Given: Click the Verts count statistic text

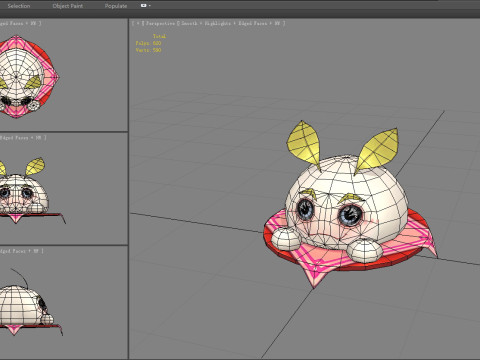Looking at the screenshot, I should point(148,50).
